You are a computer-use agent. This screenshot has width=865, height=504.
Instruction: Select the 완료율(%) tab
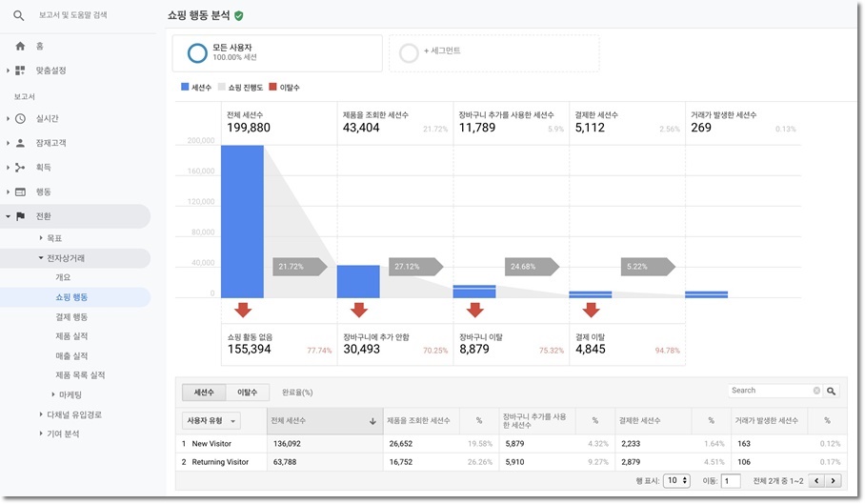[297, 393]
